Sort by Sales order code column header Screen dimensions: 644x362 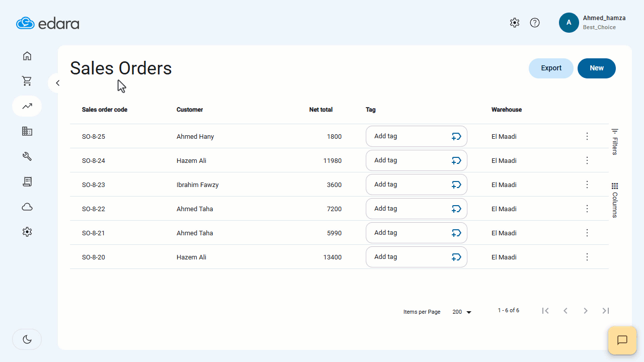(x=105, y=110)
